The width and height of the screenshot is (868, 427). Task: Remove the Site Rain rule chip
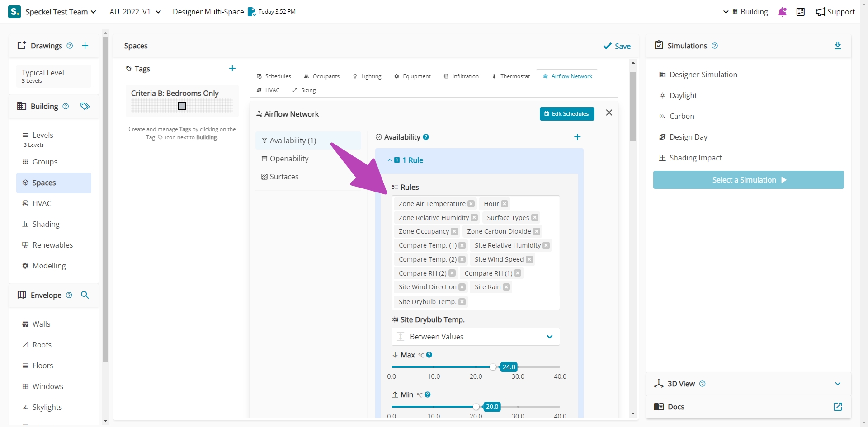click(x=506, y=287)
